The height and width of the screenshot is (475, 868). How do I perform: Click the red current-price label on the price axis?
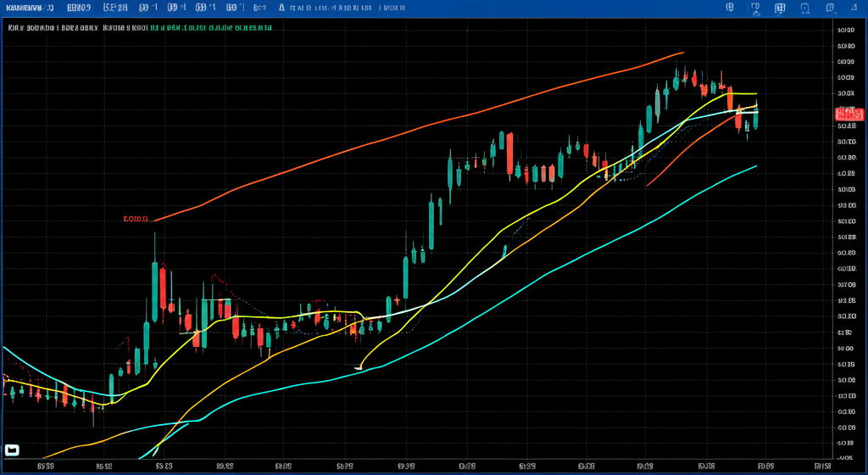(849, 115)
